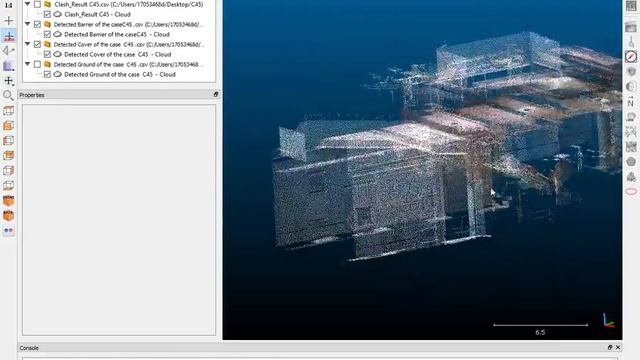Click the top icon of the right toolbar
This screenshot has width=640, height=360.
point(631,6)
